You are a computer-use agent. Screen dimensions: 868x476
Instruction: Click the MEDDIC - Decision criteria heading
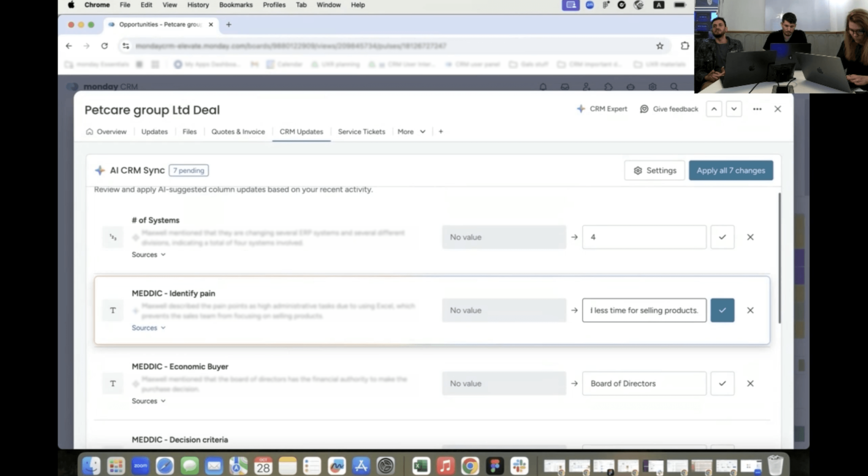tap(180, 440)
